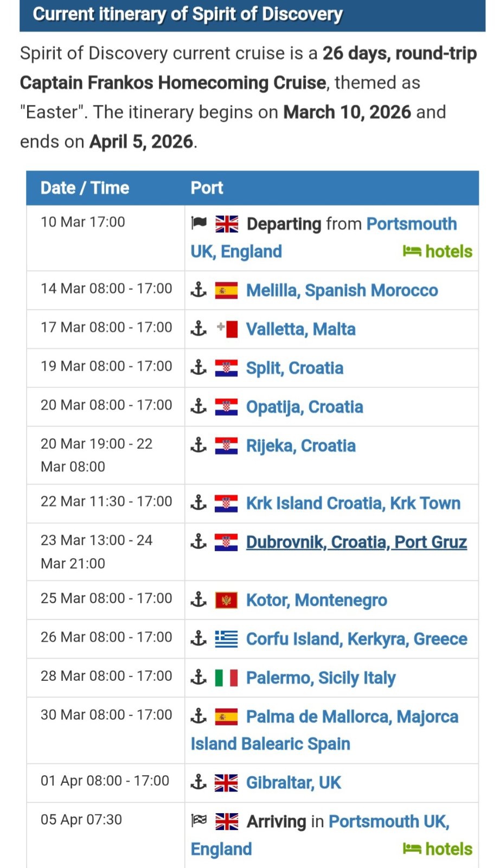500x868 pixels.
Task: Click the anchor icon in the Gibraltar row
Action: 199,782
